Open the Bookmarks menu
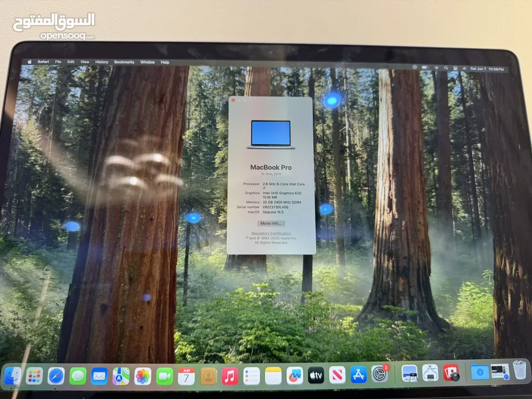532x399 pixels. [x=124, y=62]
